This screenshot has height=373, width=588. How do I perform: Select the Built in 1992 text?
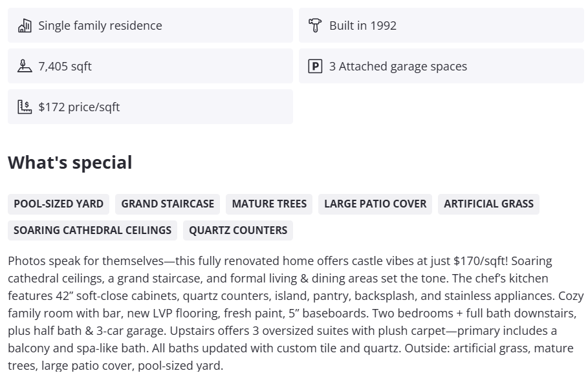click(x=362, y=26)
